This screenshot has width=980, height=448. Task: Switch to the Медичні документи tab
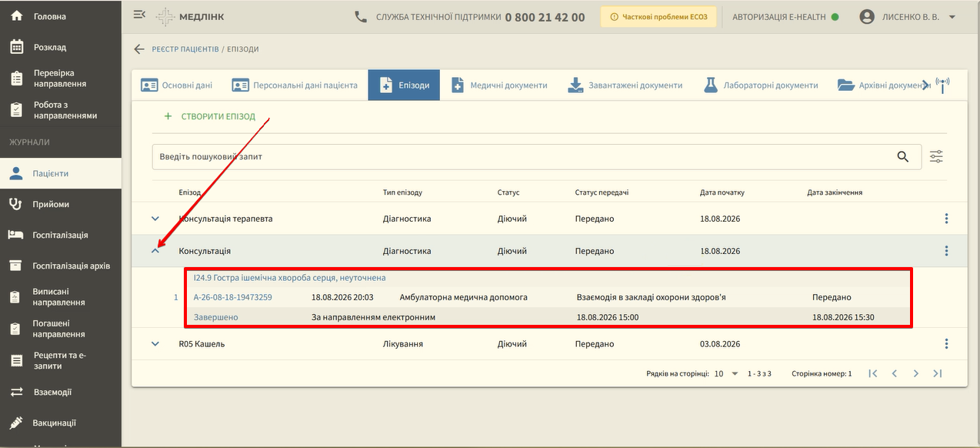[498, 85]
